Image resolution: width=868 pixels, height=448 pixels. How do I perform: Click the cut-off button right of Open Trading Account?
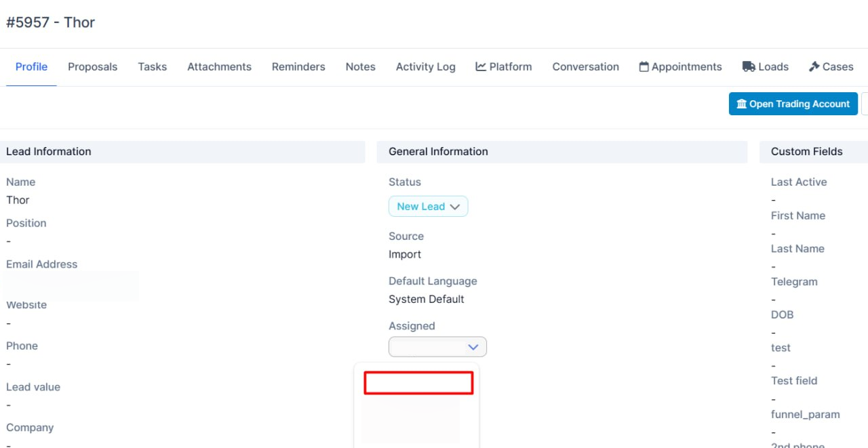[x=865, y=104]
